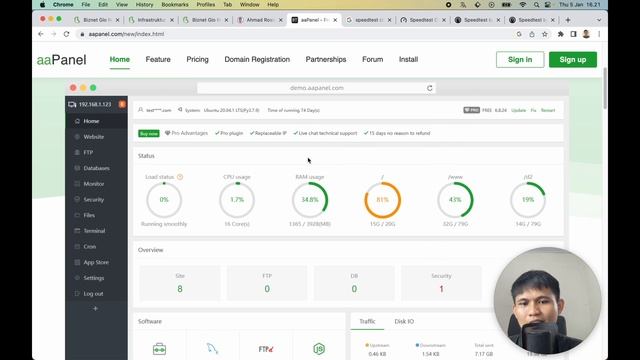Click the plus icon below Log out

click(96, 309)
